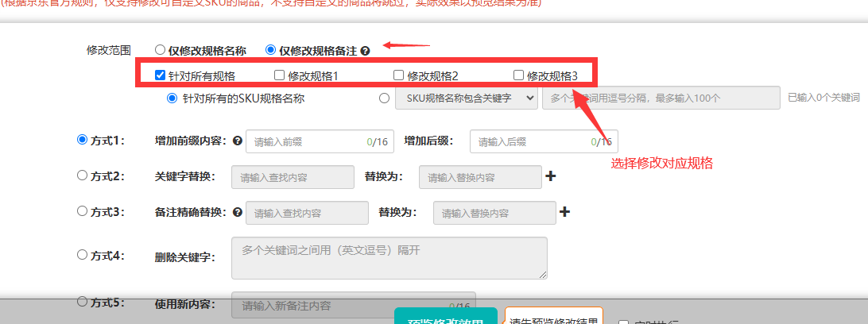Add another row with 备注精确替换 plus icon
The width and height of the screenshot is (868, 324).
point(565,212)
